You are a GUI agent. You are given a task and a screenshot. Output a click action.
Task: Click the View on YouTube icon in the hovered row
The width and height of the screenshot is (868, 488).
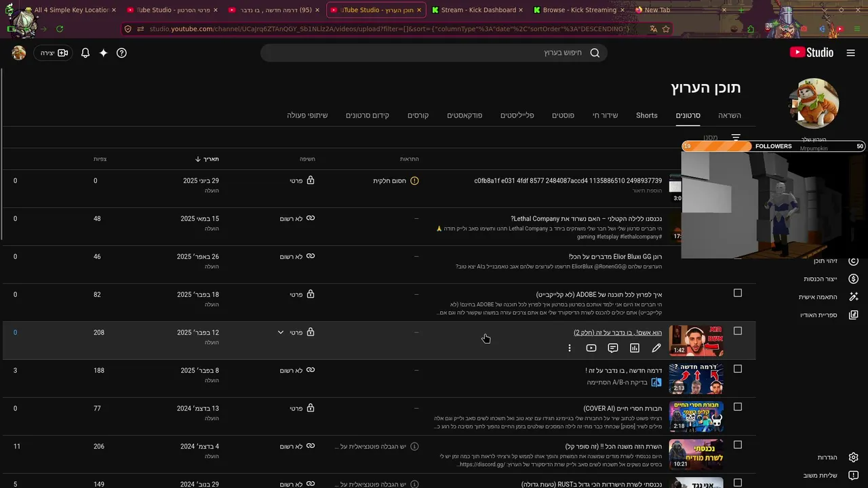(591, 348)
